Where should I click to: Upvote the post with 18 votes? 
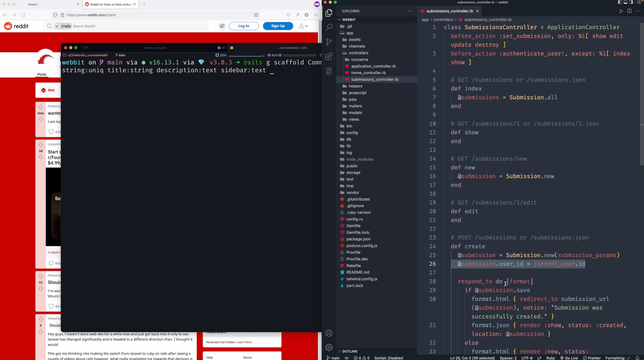[41, 145]
